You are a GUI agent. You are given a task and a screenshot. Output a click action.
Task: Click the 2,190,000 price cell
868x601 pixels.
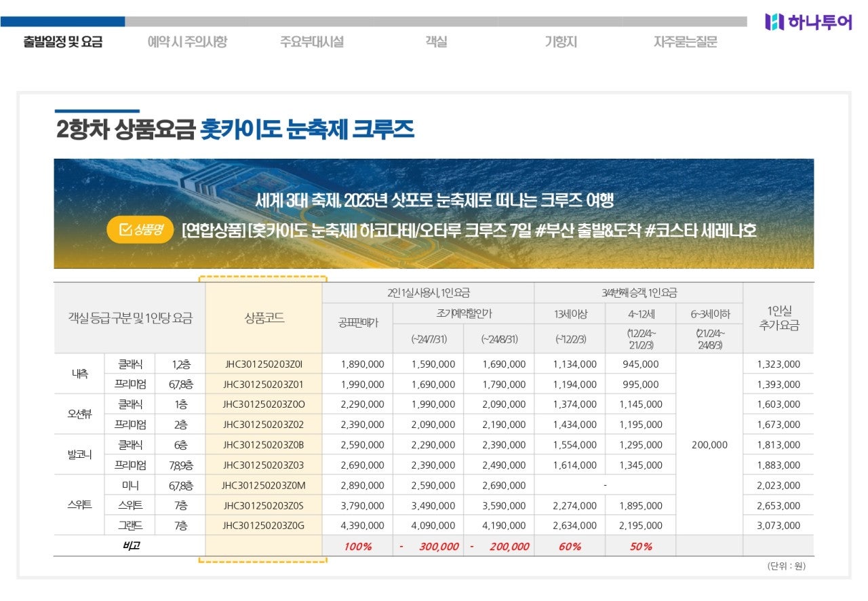click(x=504, y=425)
